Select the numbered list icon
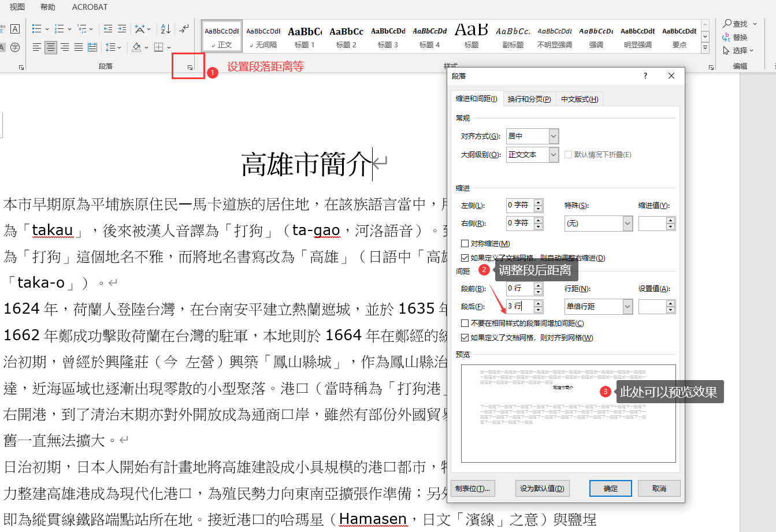The height and width of the screenshot is (532, 776). coord(60,29)
